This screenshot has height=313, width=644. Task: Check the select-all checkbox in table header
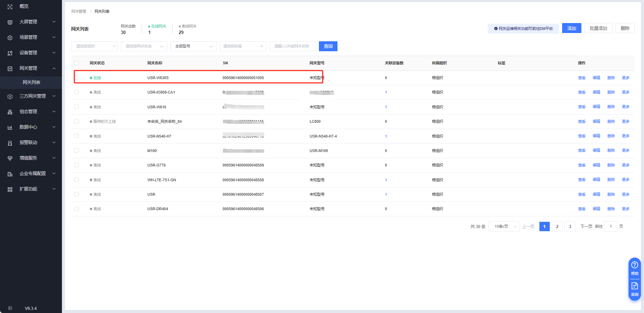[x=77, y=63]
